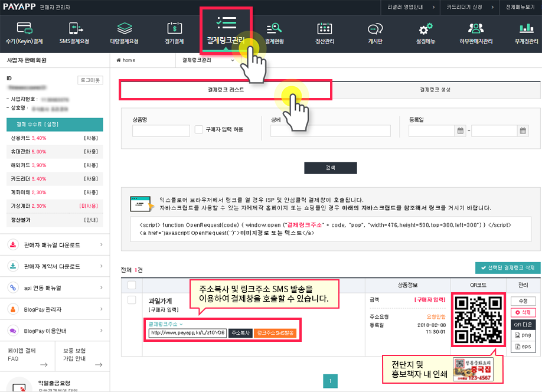Open 수기(Keyin)결제 menu icon
This screenshot has width=542, height=392.
(x=25, y=28)
